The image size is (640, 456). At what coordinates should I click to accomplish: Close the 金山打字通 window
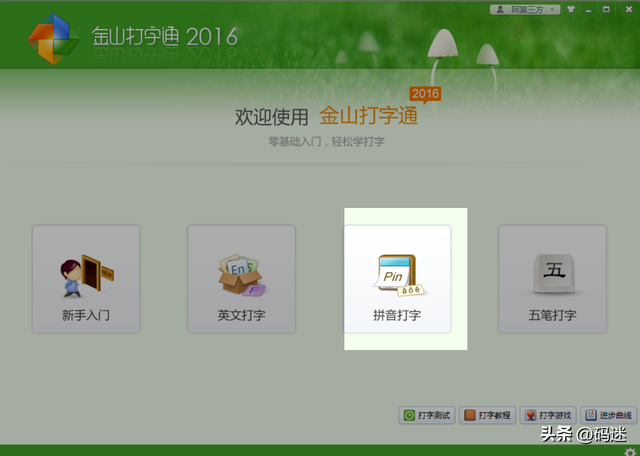coord(629,9)
